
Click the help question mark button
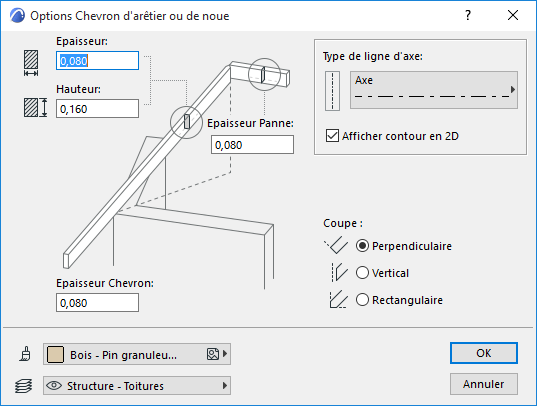pos(468,15)
